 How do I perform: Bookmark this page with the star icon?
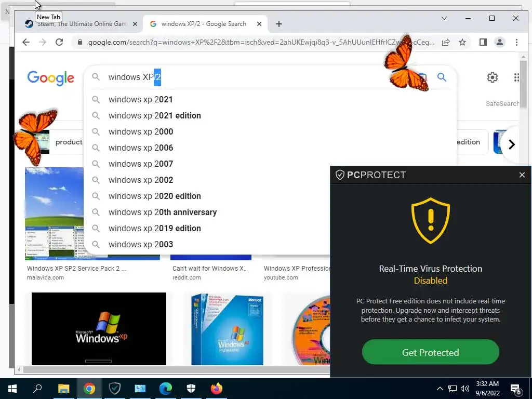(x=462, y=43)
